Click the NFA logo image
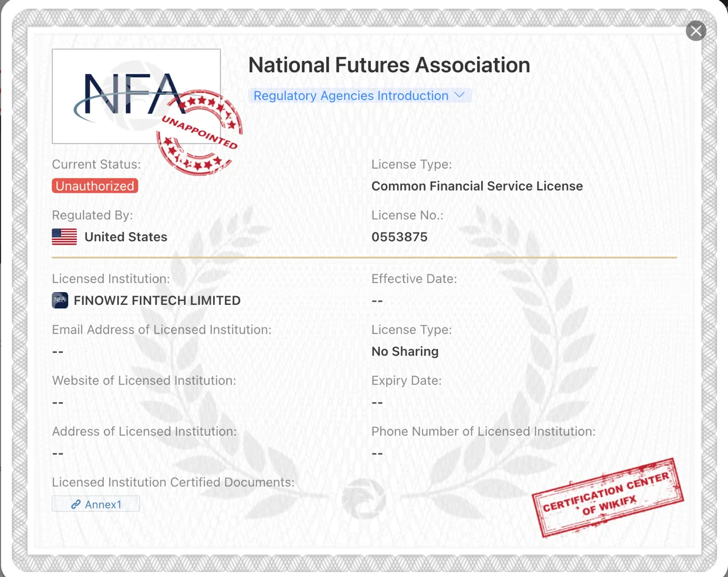This screenshot has width=728, height=577. [x=136, y=96]
